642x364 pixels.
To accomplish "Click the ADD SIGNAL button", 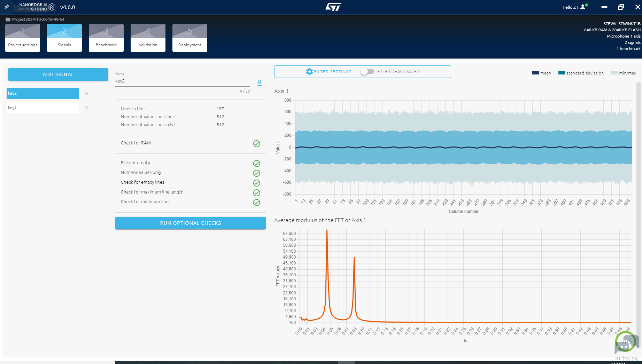I will [x=58, y=74].
